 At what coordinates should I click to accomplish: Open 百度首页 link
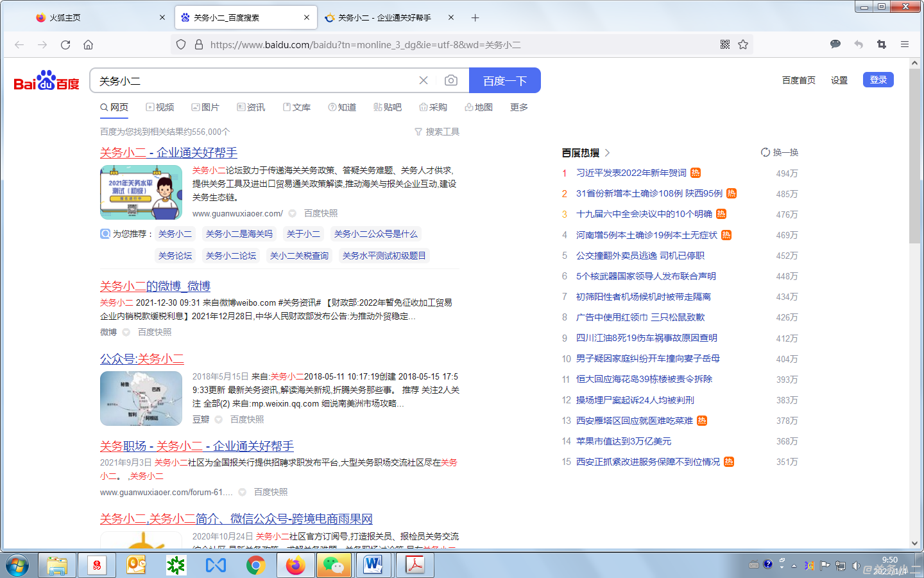tap(799, 80)
